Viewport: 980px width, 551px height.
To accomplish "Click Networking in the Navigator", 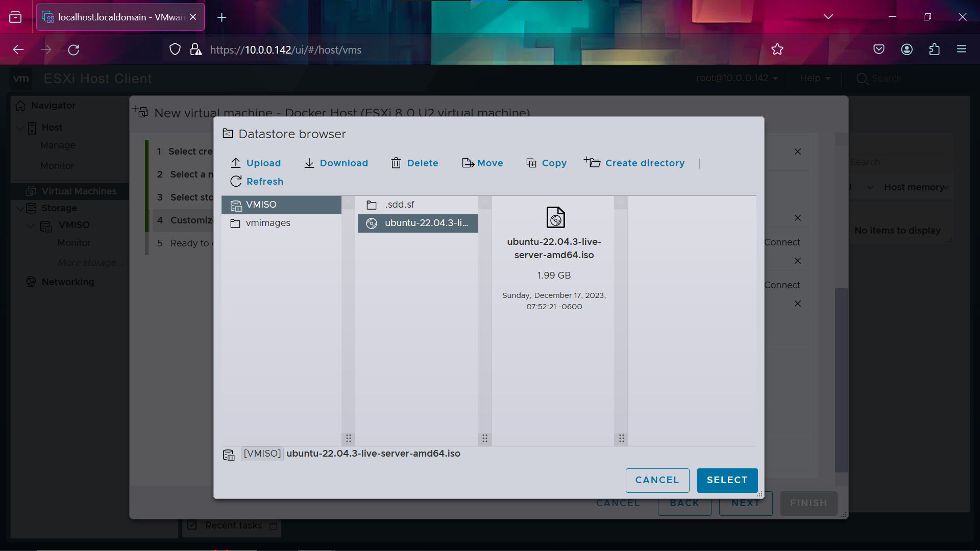I will [67, 282].
